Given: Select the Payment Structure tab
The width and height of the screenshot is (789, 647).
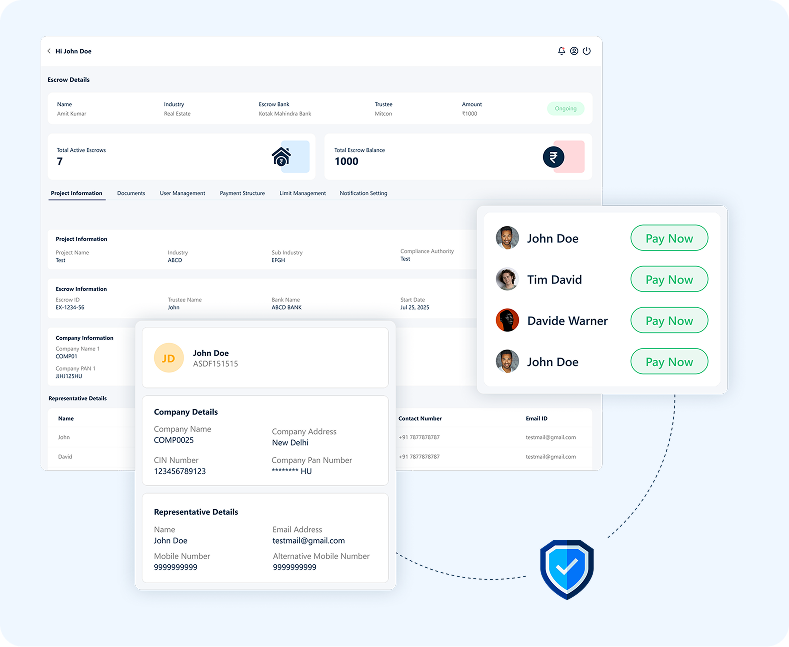Looking at the screenshot, I should tap(242, 193).
